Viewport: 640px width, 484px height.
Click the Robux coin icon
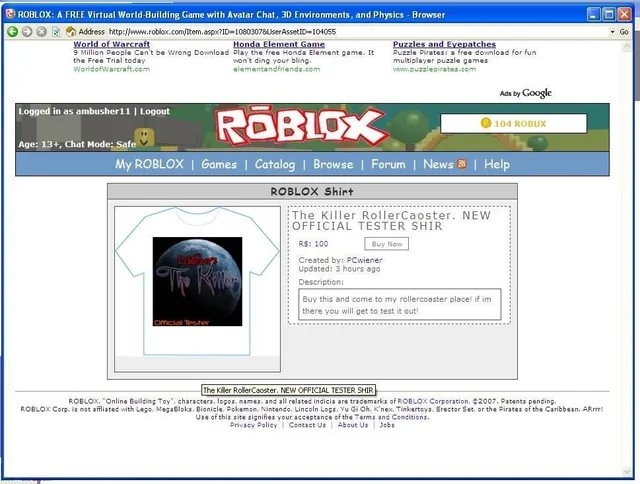point(486,123)
